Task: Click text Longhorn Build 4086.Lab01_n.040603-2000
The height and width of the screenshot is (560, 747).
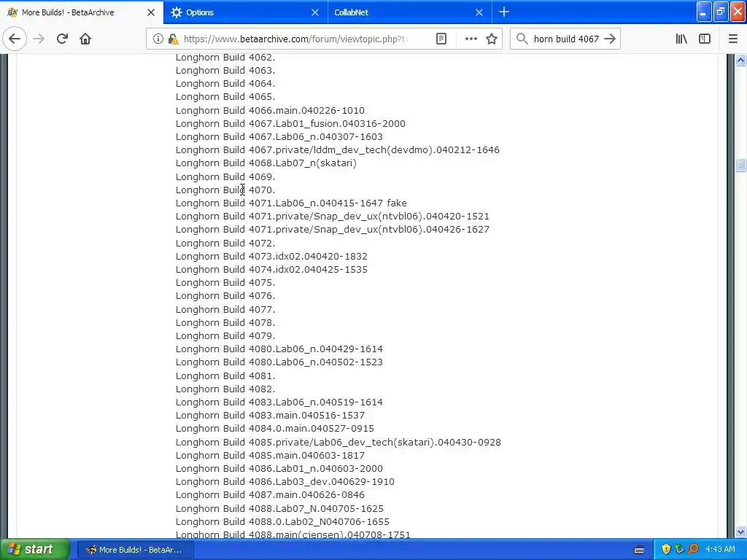Action: pos(279,469)
